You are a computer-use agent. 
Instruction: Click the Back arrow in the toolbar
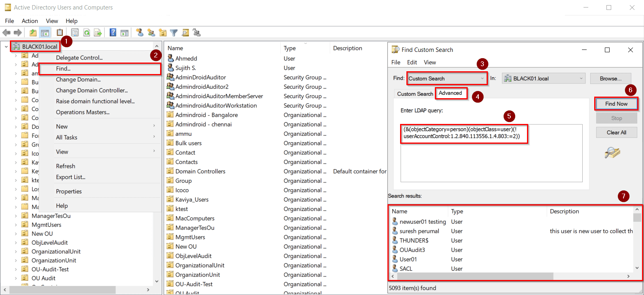[6, 32]
